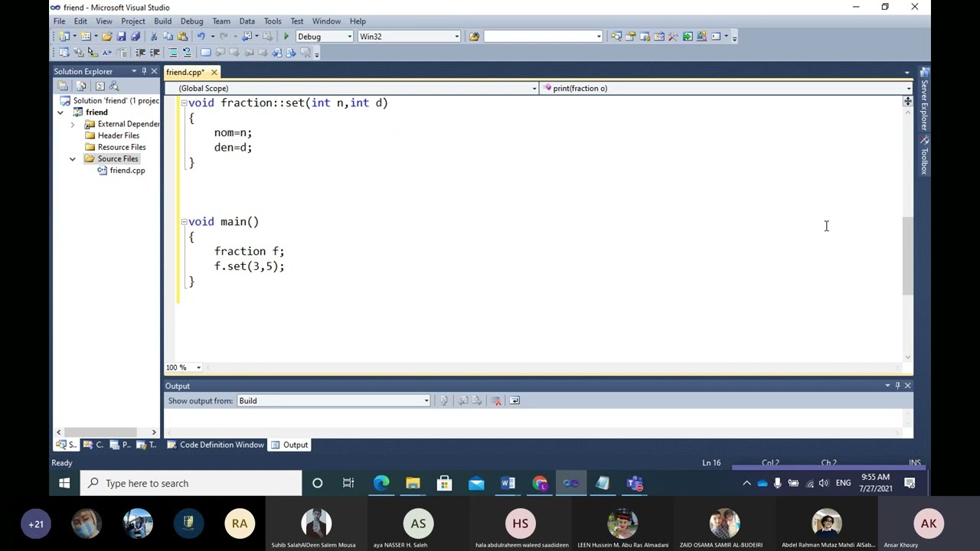
Task: Click the Undo arrow icon
Action: [x=201, y=36]
